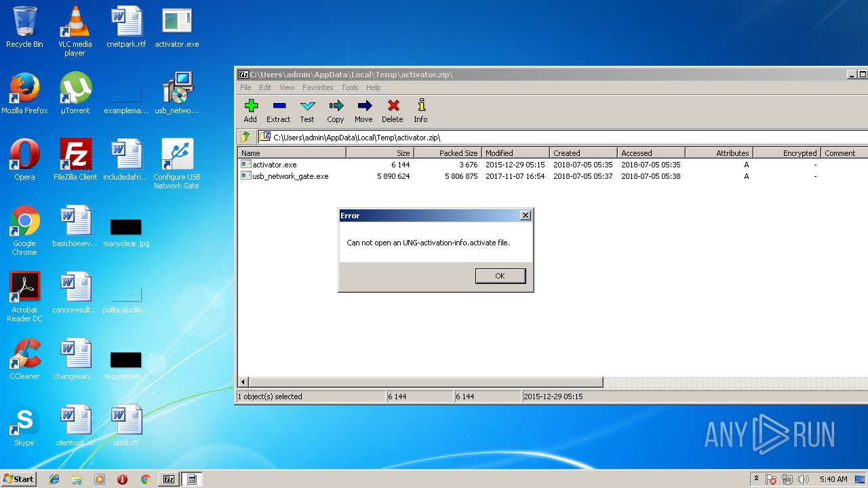Open Mozilla Firefox desktop shortcut
This screenshot has width=868, height=488.
(24, 94)
